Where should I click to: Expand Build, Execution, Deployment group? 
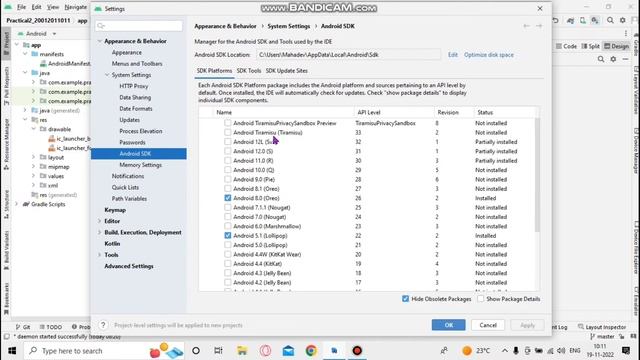[x=100, y=232]
